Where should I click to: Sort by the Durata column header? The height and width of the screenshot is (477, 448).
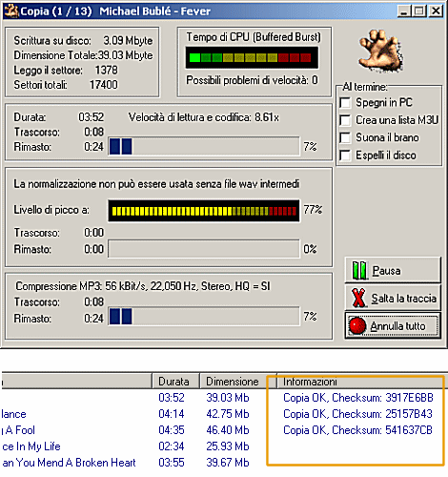coord(175,382)
